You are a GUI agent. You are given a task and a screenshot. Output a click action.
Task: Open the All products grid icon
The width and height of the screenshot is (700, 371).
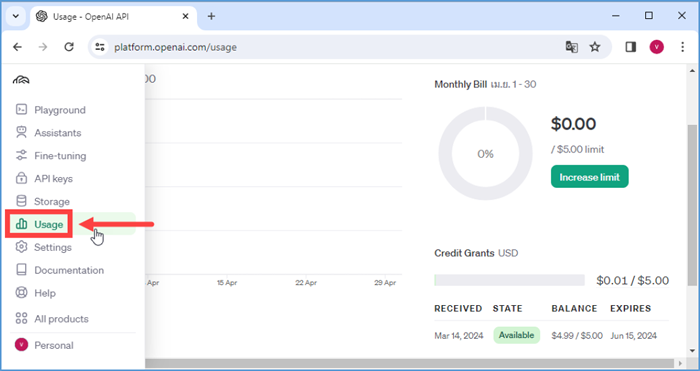[21, 318]
